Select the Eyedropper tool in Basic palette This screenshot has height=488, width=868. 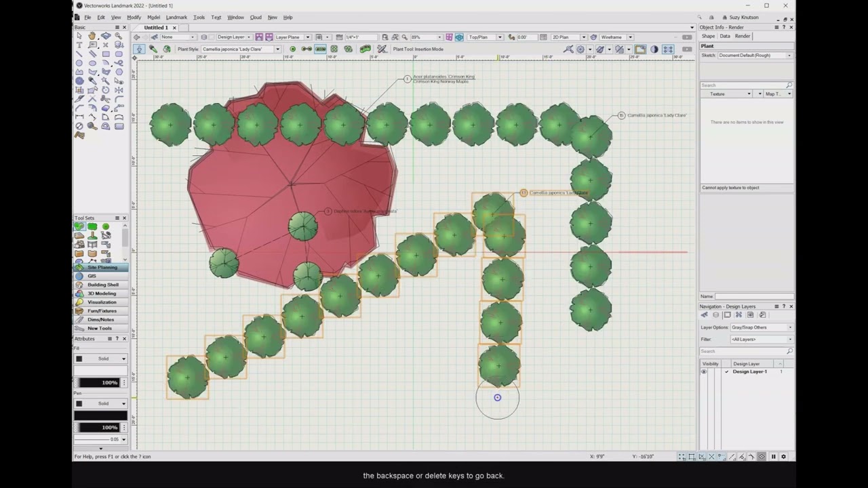[92, 81]
